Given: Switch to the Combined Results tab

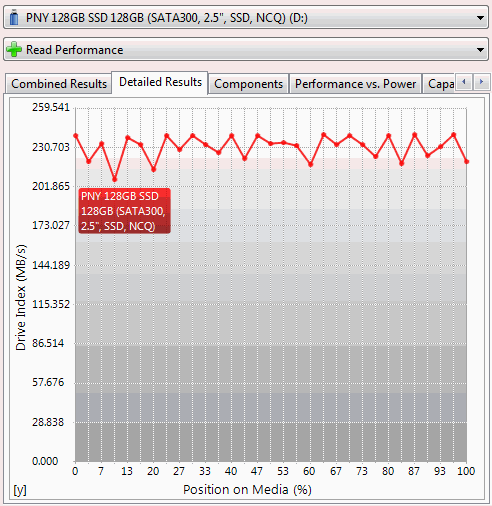Looking at the screenshot, I should pyautogui.click(x=59, y=84).
